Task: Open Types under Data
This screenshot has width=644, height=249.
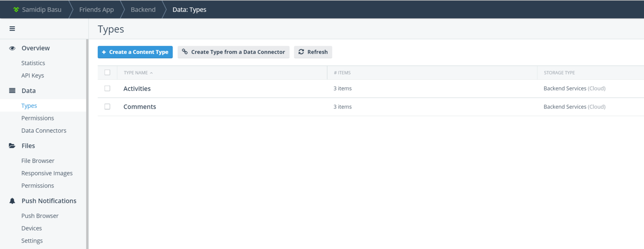Action: pyautogui.click(x=29, y=106)
